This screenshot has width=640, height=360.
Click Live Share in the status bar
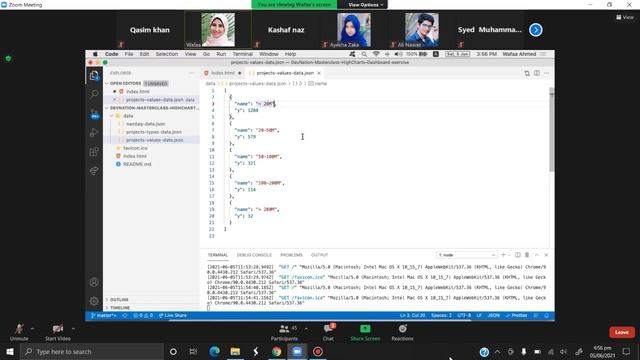pos(173,316)
